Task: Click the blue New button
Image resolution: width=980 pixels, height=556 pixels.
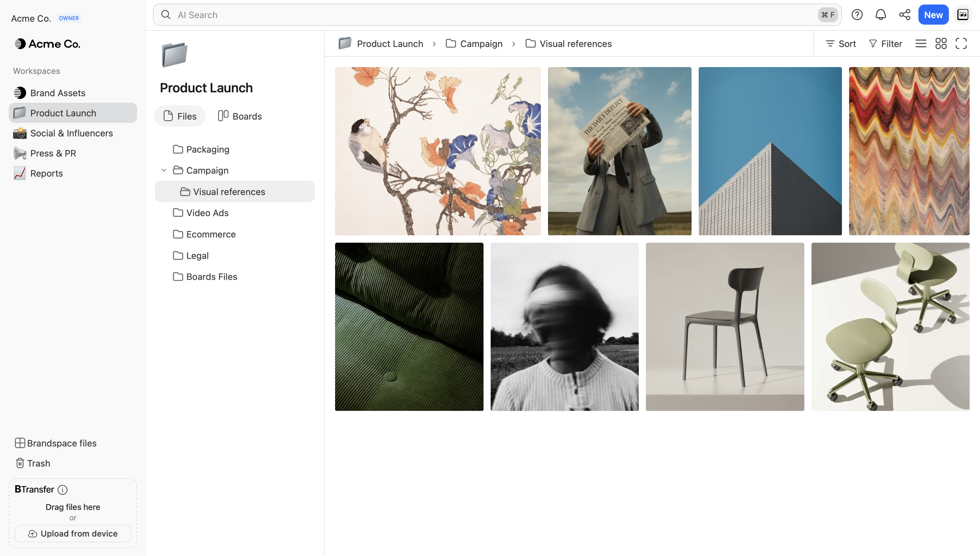Action: [x=933, y=15]
